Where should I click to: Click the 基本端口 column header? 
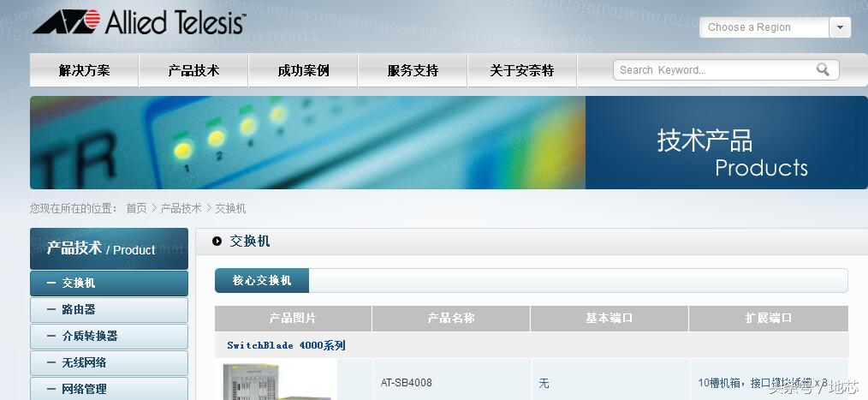coord(609,319)
